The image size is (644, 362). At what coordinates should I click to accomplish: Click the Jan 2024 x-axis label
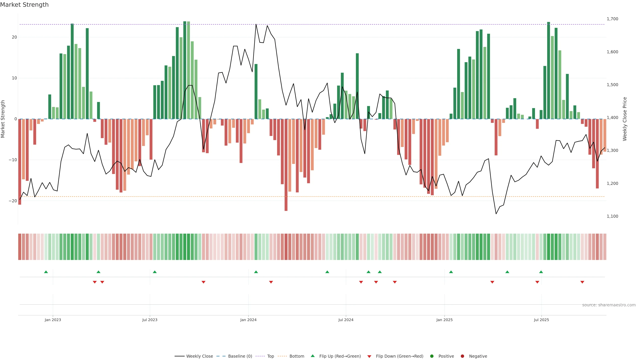[x=248, y=320]
